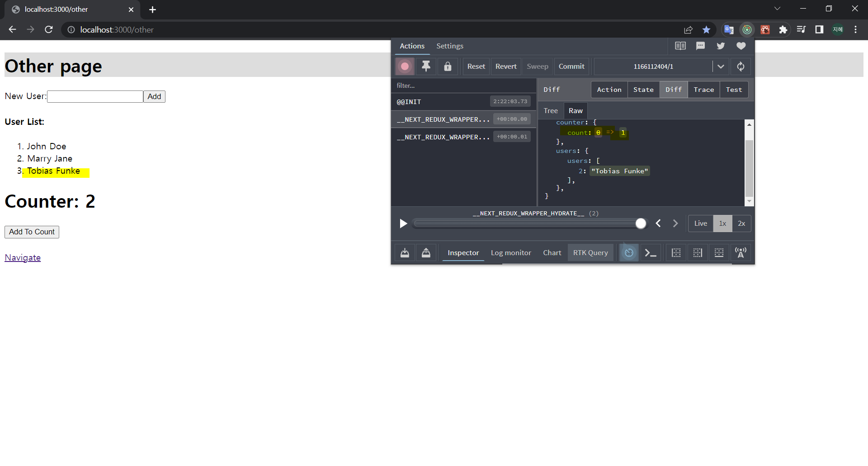Click the export state icon
This screenshot has height=466, width=868.
coord(426,253)
